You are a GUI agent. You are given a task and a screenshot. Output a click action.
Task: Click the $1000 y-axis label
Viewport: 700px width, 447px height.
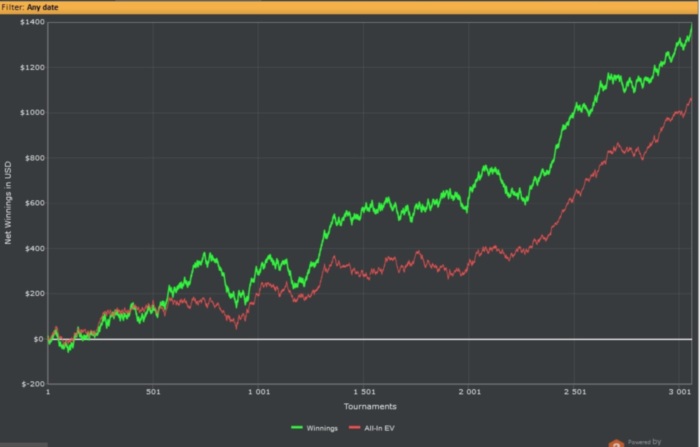(32, 113)
